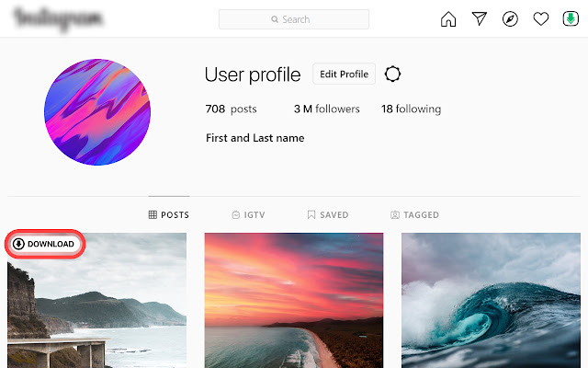Open the TAGGED tab
The height and width of the screenshot is (368, 588).
[414, 214]
